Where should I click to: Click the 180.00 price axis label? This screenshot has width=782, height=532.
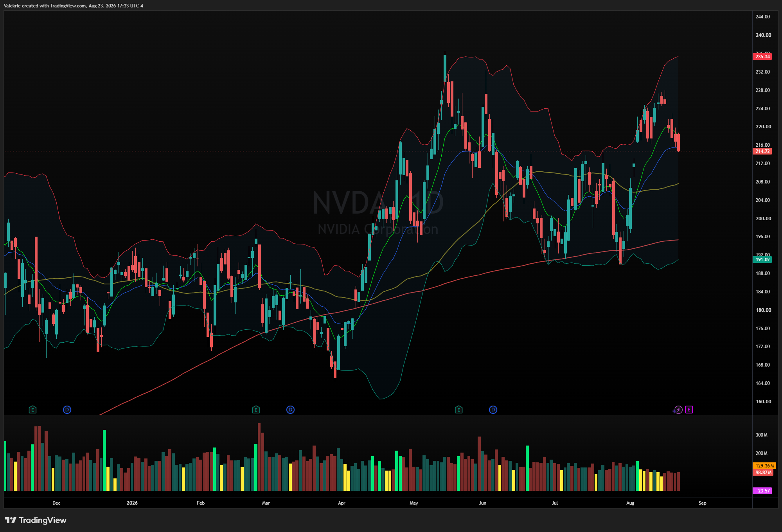click(x=763, y=310)
